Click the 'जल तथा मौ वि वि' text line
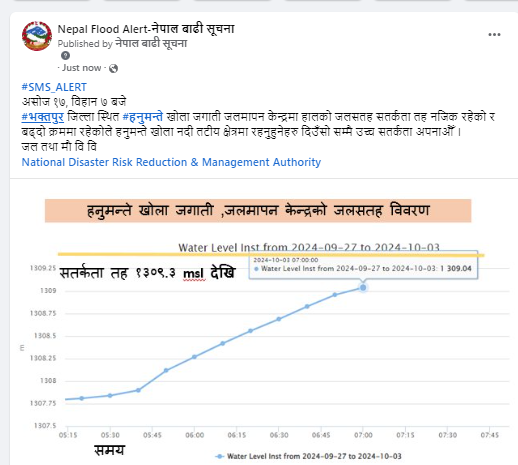Viewport: 518px width, 465px height. 59,147
